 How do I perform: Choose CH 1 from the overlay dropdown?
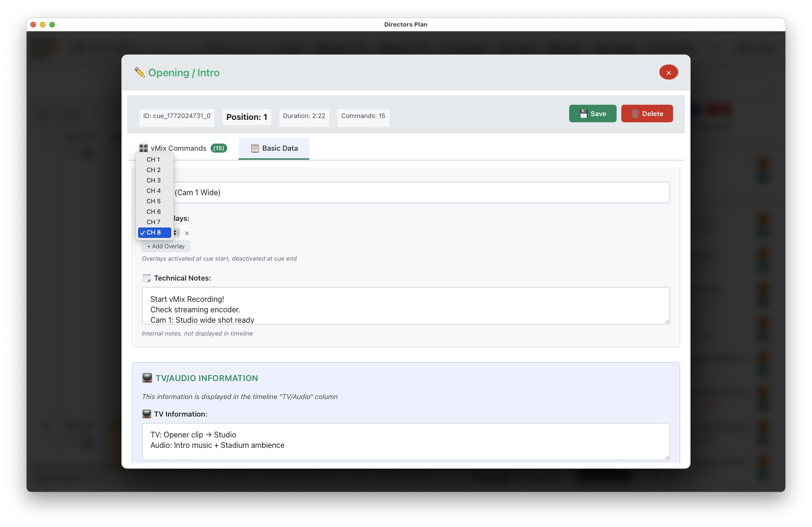153,160
